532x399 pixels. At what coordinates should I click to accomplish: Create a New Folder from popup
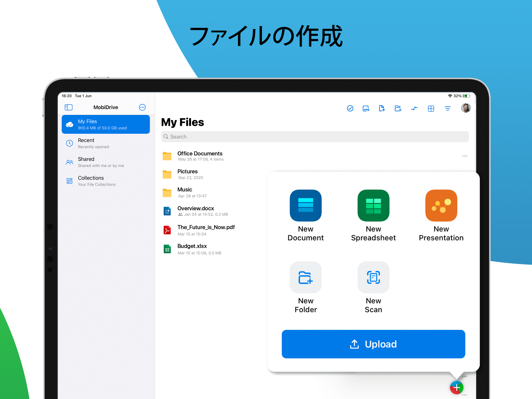tap(306, 277)
